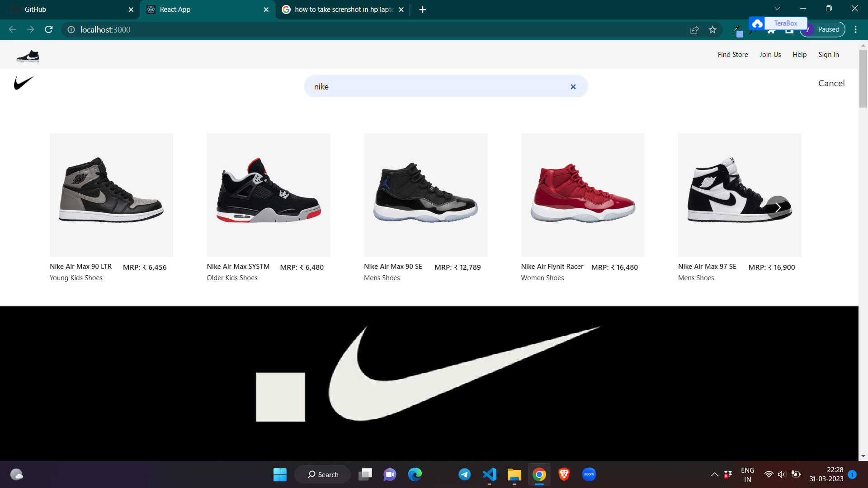The width and height of the screenshot is (868, 488).
Task: Close the GitHub tab
Action: (x=131, y=9)
